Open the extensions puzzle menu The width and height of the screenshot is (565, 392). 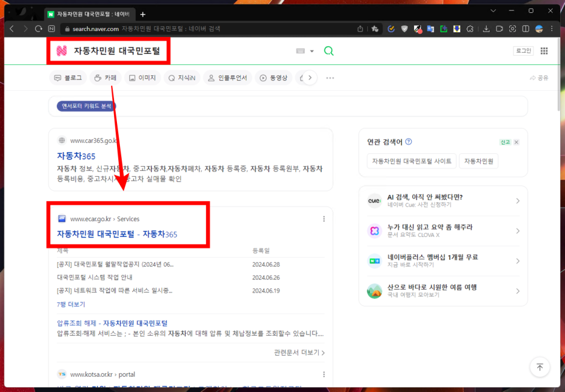point(470,29)
